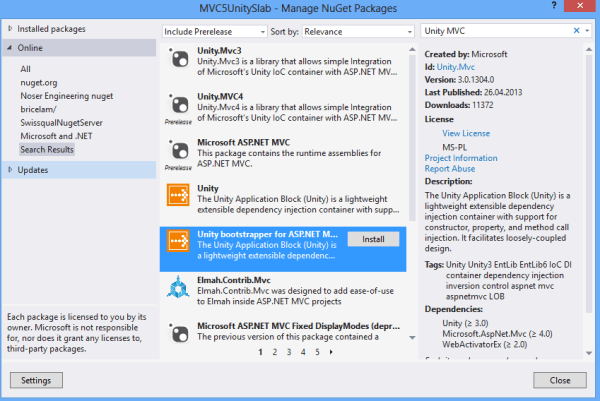Install the Unity bootstrapper for ASP.NET MVC
Image resolution: width=600 pixels, height=401 pixels.
point(373,239)
